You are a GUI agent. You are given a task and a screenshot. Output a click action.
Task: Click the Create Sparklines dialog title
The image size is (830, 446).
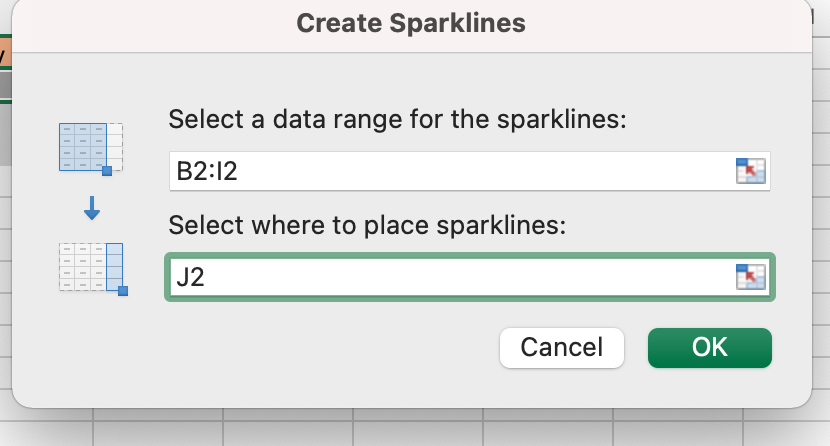tap(411, 23)
